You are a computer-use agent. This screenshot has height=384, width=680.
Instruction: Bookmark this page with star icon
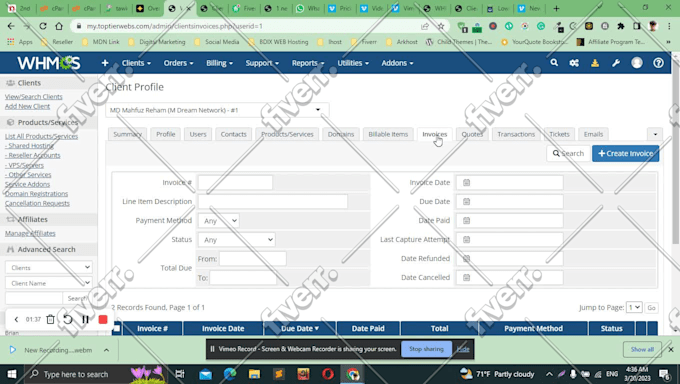pos(441,26)
